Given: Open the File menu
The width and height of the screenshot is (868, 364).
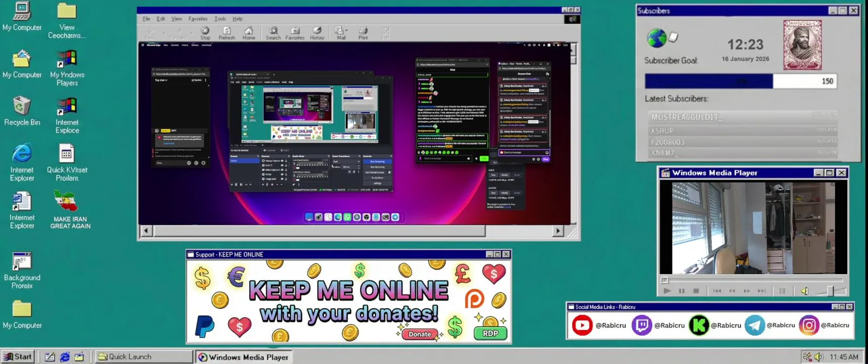Looking at the screenshot, I should (146, 19).
